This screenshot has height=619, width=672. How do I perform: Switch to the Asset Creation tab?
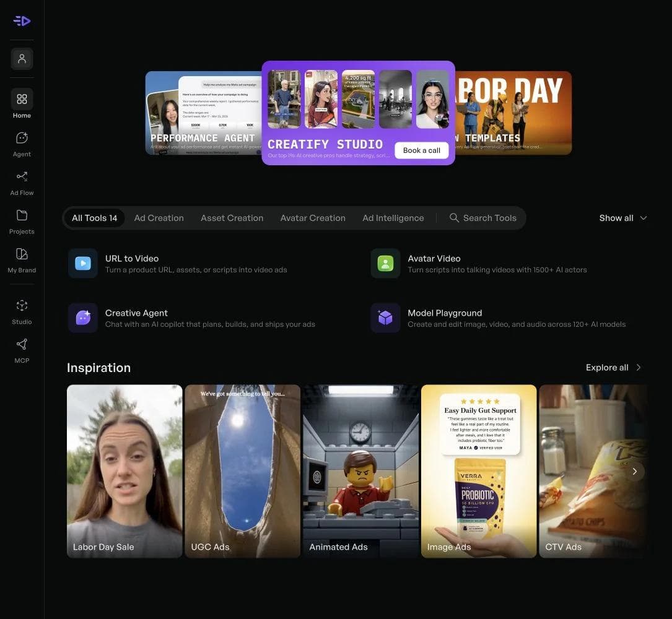pos(232,218)
